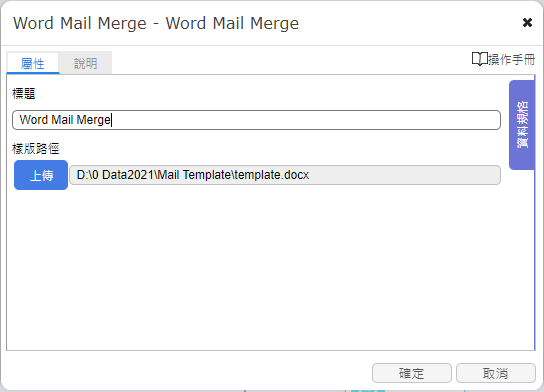Switch to the 屬性 tab
This screenshot has height=392, width=544.
click(x=33, y=63)
